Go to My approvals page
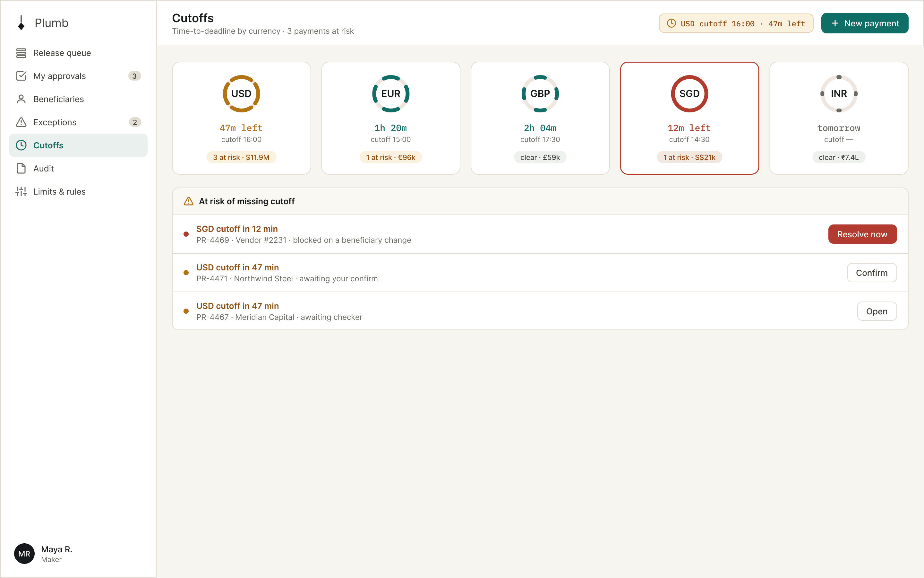This screenshot has height=578, width=924. (78, 76)
